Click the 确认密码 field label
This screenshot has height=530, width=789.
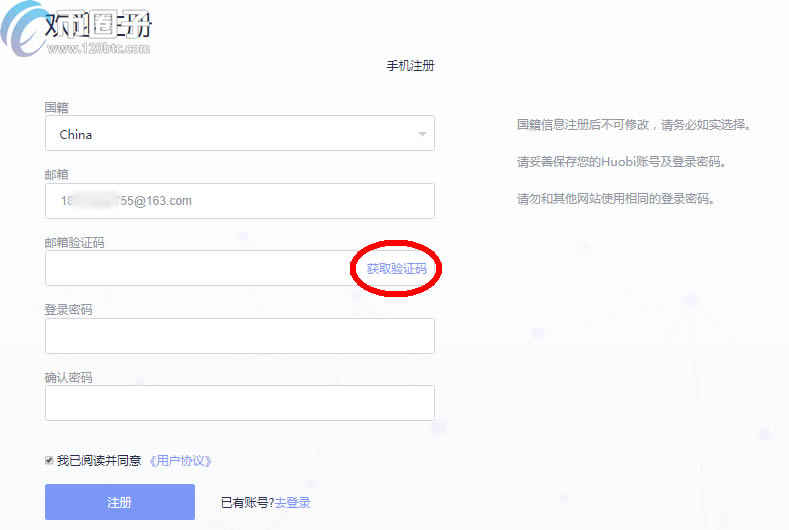click(69, 378)
